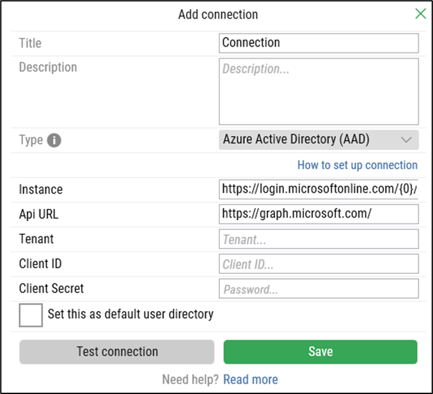The width and height of the screenshot is (433, 394).
Task: Click the Client Secret label
Action: (51, 289)
